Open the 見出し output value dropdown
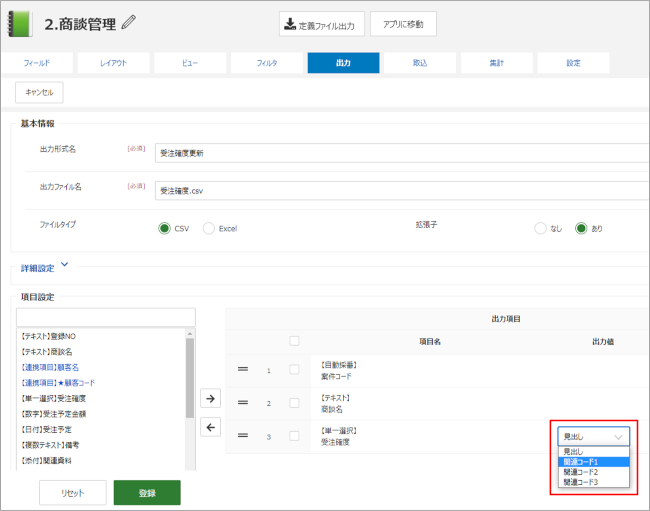 593,436
